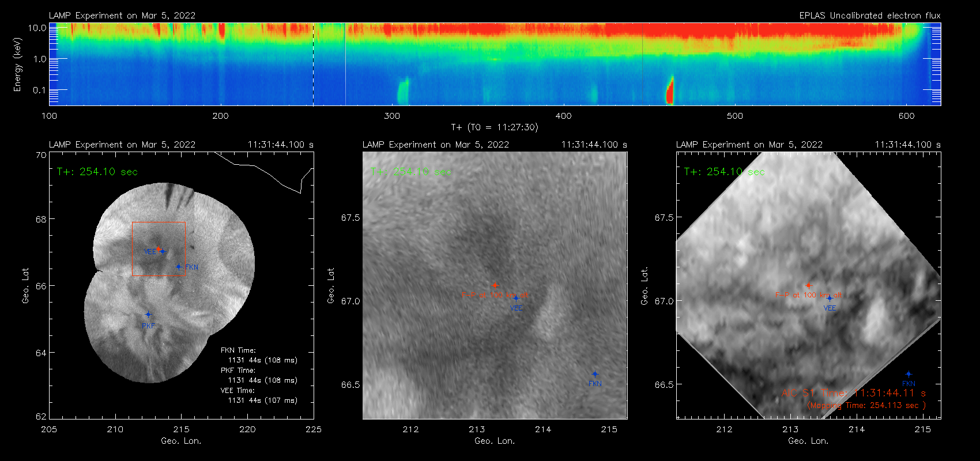Click the 'FKN Time:' label

coord(238,350)
